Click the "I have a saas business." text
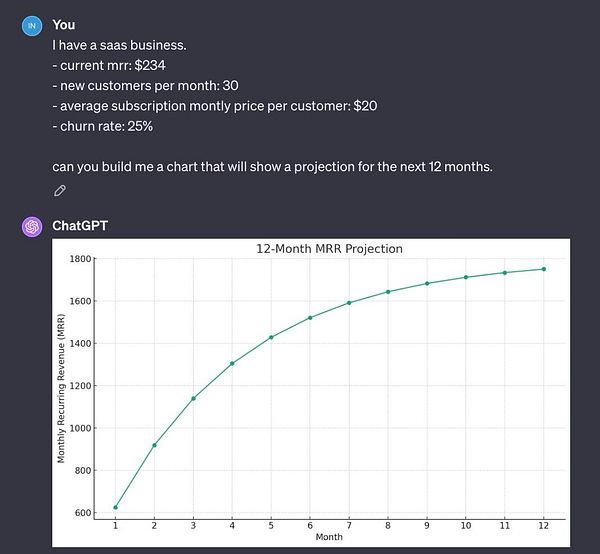The width and height of the screenshot is (600, 554). (x=116, y=45)
